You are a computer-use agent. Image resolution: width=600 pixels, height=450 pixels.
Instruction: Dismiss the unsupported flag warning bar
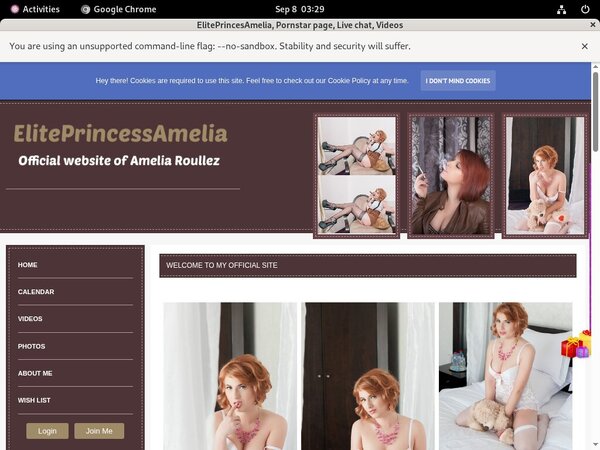click(x=585, y=46)
